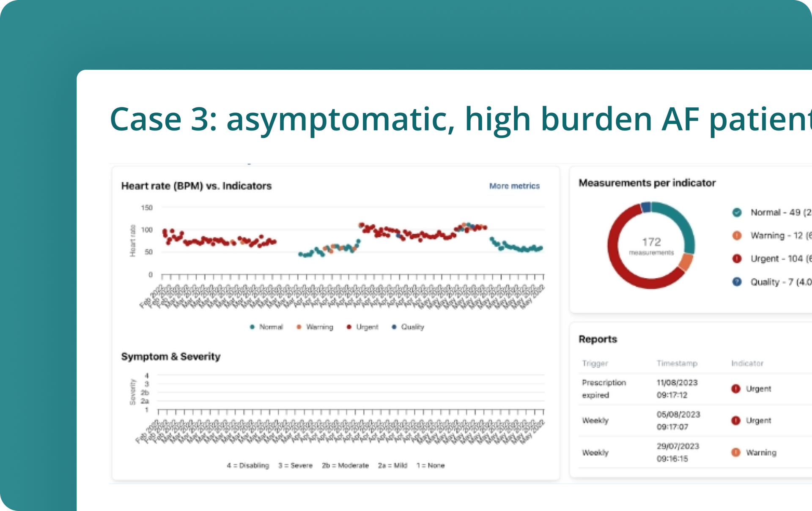The width and height of the screenshot is (812, 511).
Task: Click the More metrics link
Action: pyautogui.click(x=514, y=186)
